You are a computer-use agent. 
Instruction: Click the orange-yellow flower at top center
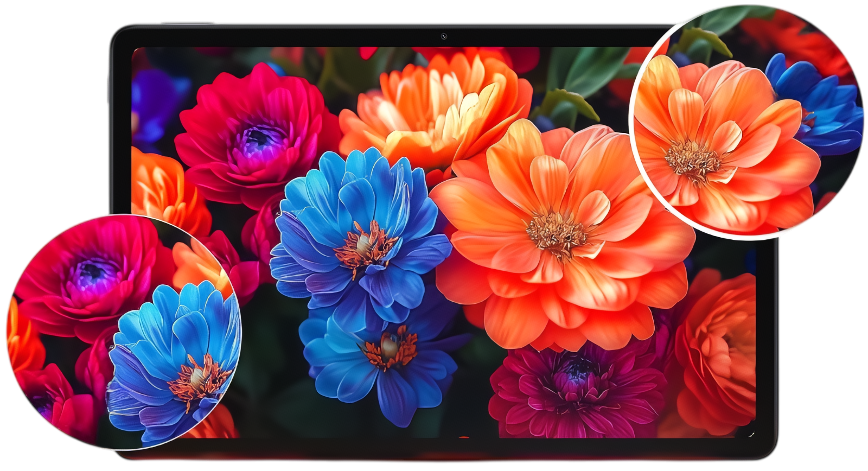[x=434, y=109]
